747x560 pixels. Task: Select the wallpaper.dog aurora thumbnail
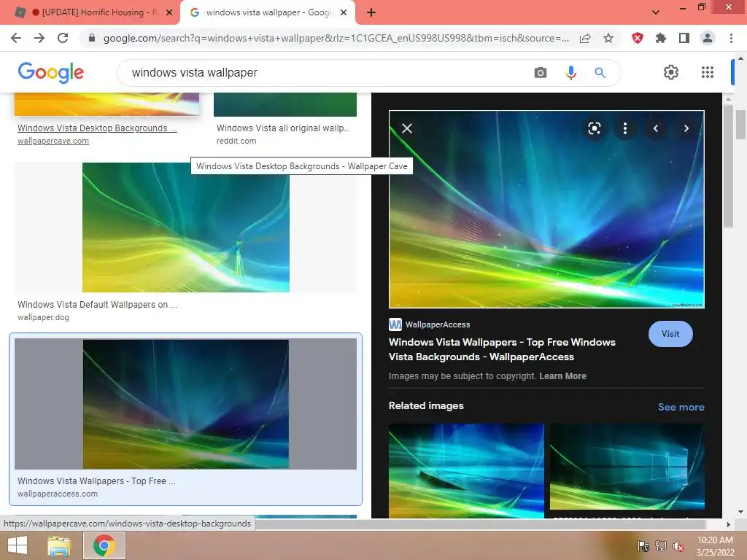tap(186, 227)
